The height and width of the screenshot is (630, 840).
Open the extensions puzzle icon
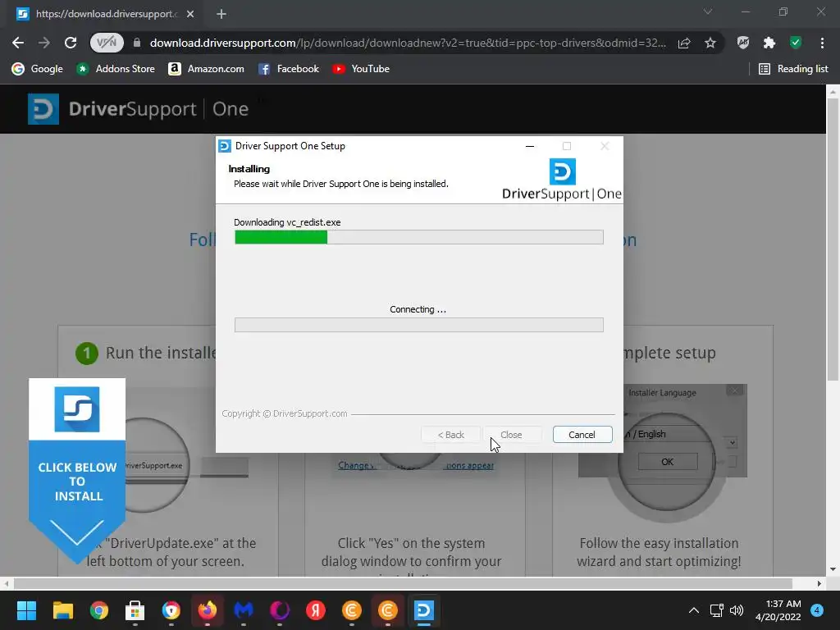[769, 43]
